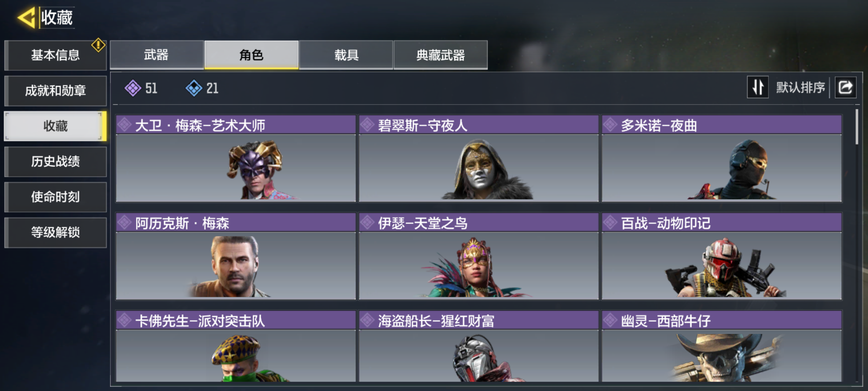Open the 典藏武器 tab
The image size is (868, 391).
[x=441, y=55]
